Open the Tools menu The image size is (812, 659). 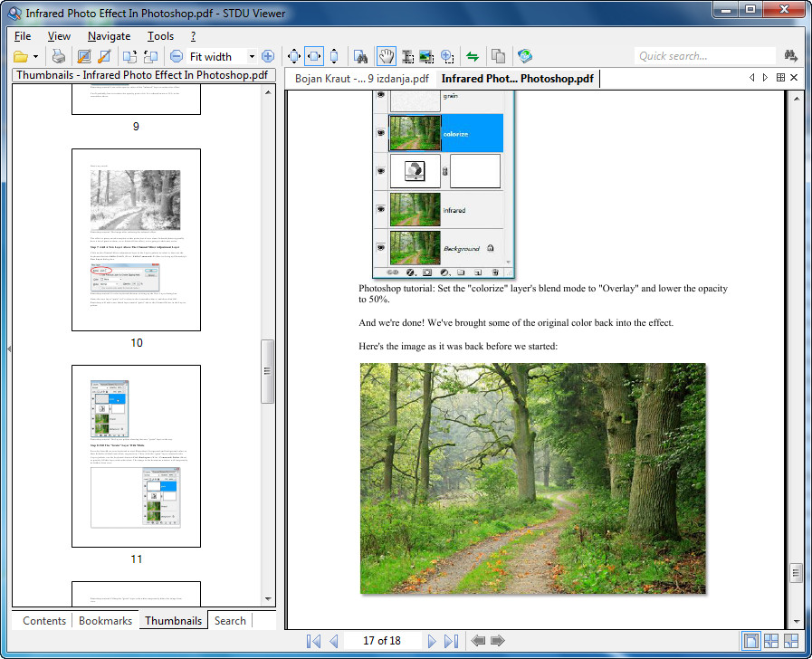coord(160,36)
